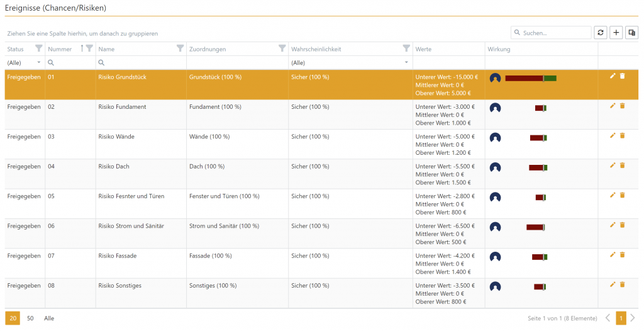Open the Zuordnungen column filter icon

click(x=282, y=48)
